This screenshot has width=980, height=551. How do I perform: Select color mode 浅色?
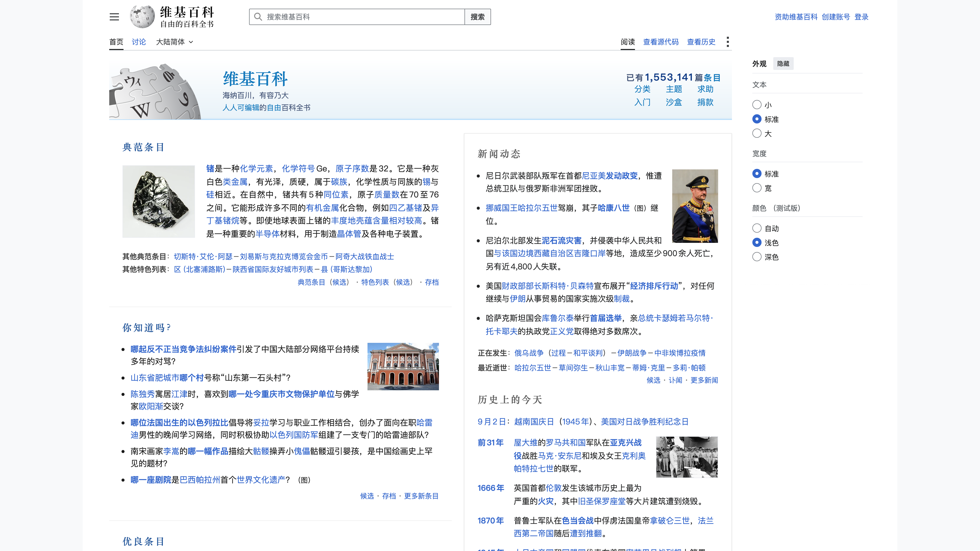point(757,242)
